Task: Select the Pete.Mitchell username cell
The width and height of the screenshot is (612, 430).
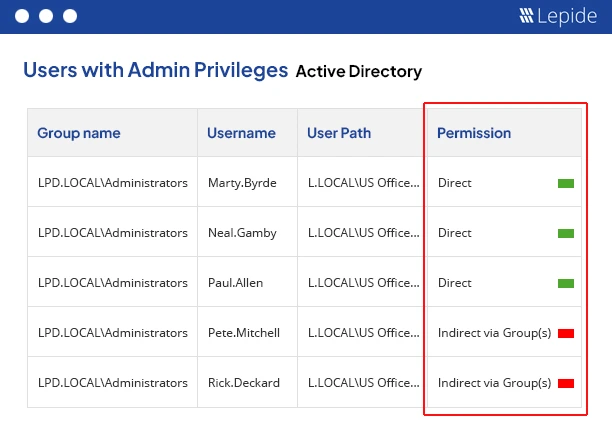Action: [x=244, y=333]
